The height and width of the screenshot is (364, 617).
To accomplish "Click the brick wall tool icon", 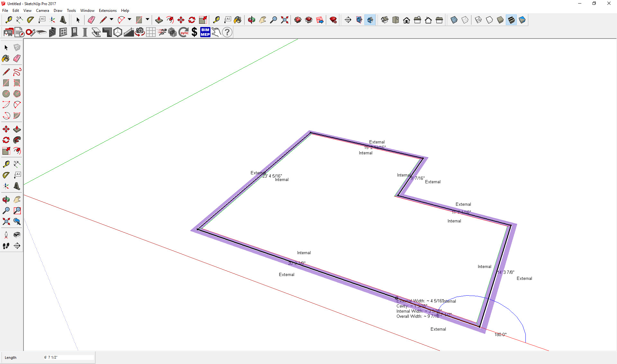I will click(x=52, y=32).
